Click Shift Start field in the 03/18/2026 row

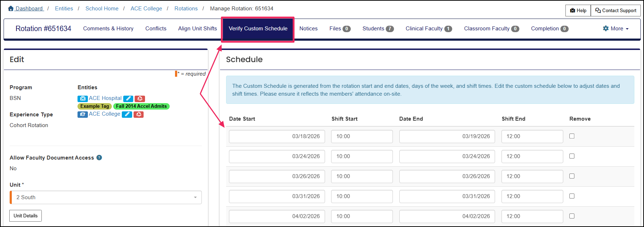[362, 136]
